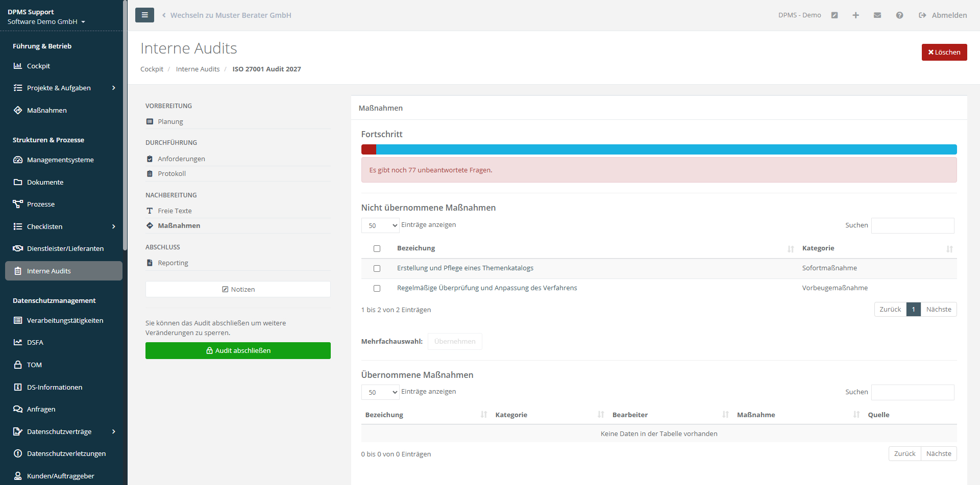
Task: Click the green Audit abschließen button
Action: click(x=238, y=350)
